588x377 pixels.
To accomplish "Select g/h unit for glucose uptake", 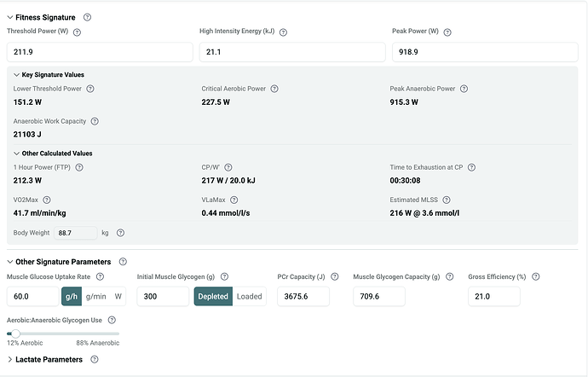I will [72, 296].
